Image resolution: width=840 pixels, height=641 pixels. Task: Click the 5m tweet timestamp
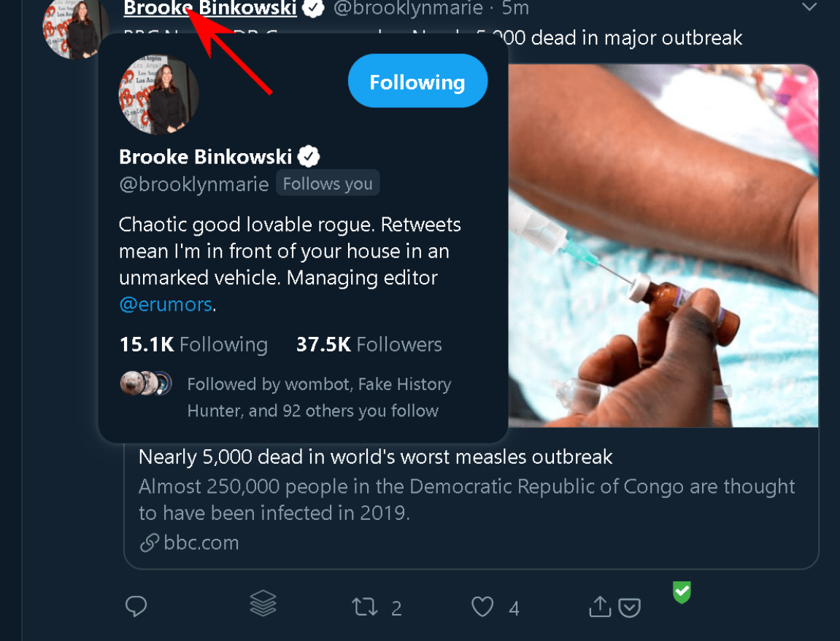515,8
